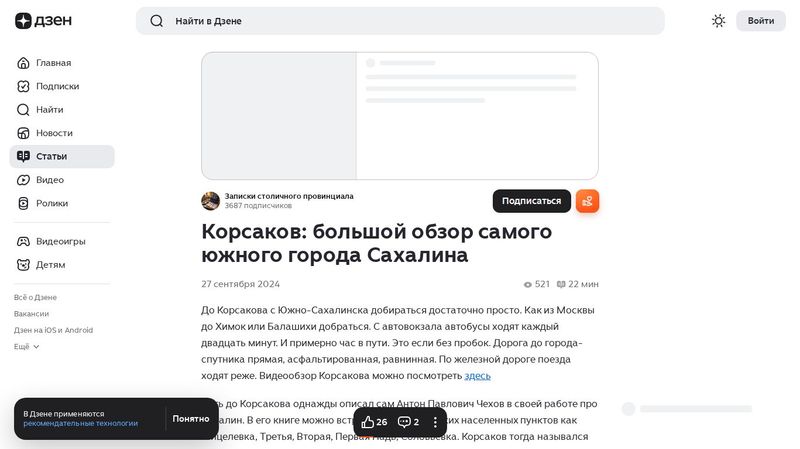Open 'Видеоигры' in the sidebar
The image size is (800, 449).
coord(60,241)
